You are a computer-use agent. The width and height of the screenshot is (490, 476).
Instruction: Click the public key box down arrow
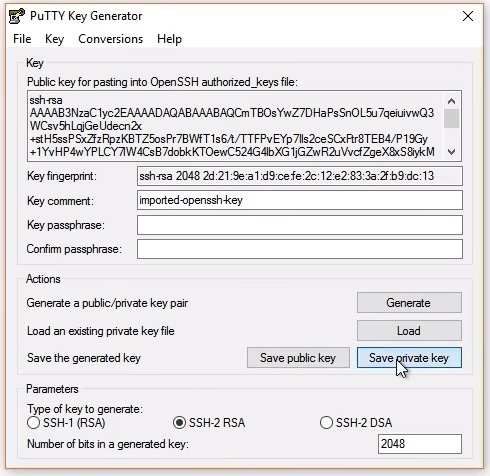[x=452, y=152]
